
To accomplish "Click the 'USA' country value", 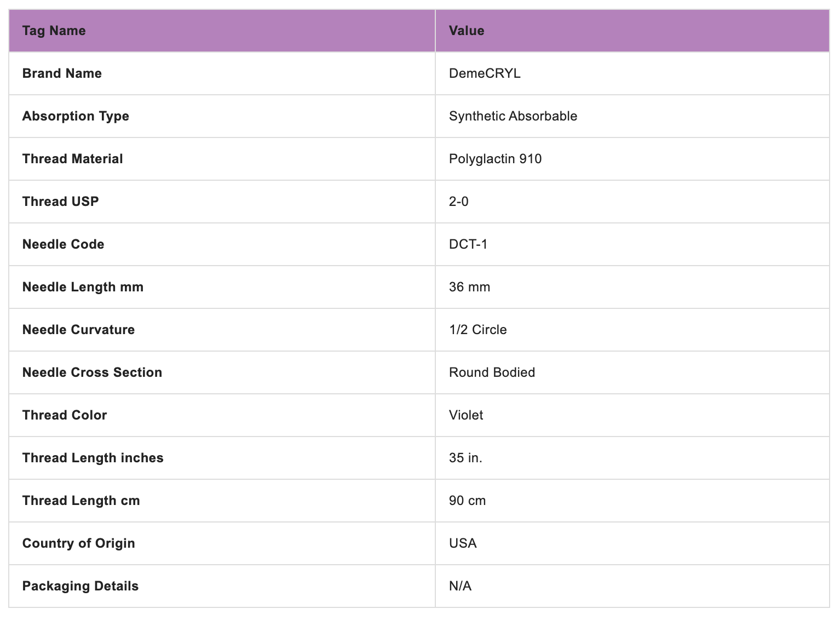I will click(x=463, y=543).
